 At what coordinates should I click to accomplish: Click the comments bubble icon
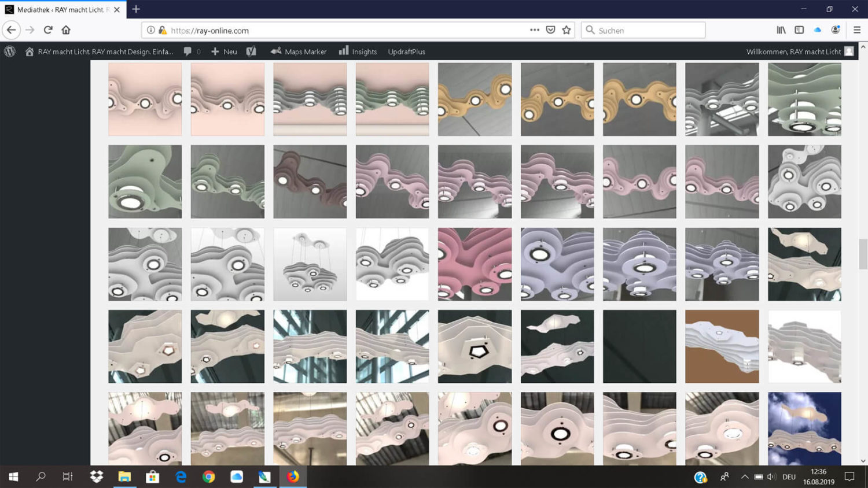click(x=187, y=51)
